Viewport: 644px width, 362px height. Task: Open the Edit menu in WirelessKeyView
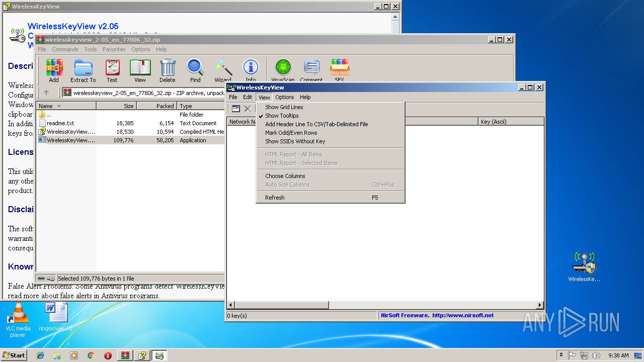248,97
